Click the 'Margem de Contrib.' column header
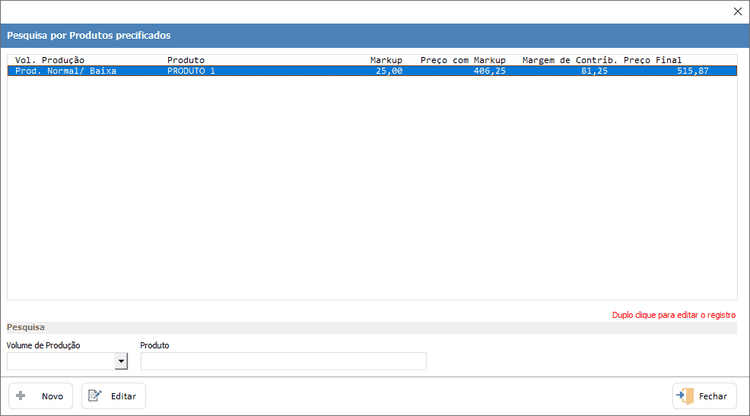This screenshot has width=750, height=416. coord(570,60)
